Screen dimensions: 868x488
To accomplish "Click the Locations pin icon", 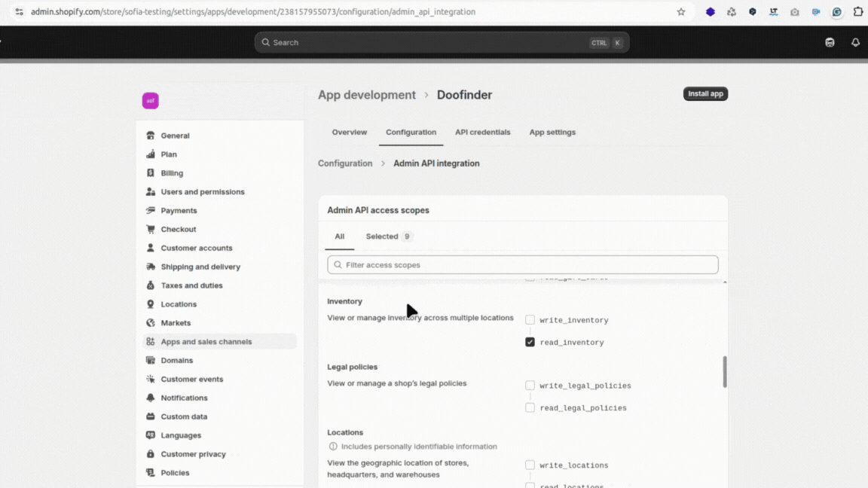I will click(x=151, y=304).
